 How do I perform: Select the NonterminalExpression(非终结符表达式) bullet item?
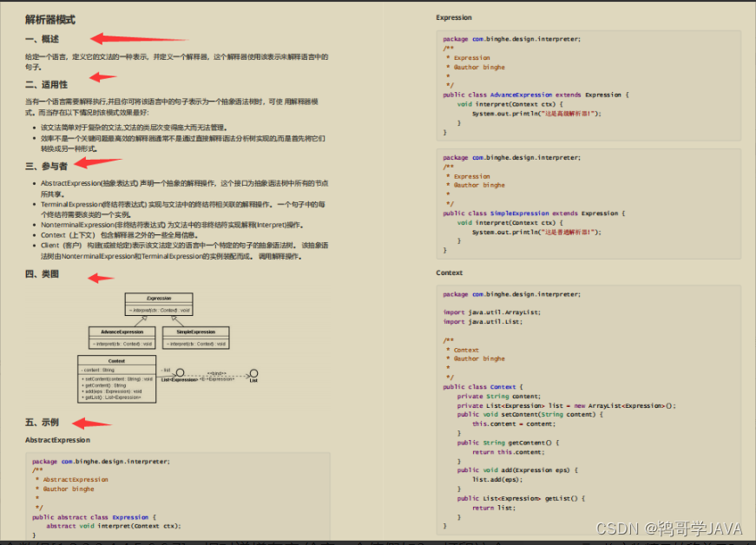(x=172, y=225)
